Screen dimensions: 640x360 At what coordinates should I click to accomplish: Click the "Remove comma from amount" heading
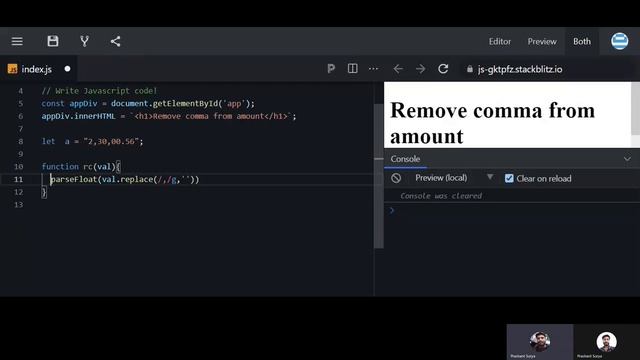tap(492, 123)
